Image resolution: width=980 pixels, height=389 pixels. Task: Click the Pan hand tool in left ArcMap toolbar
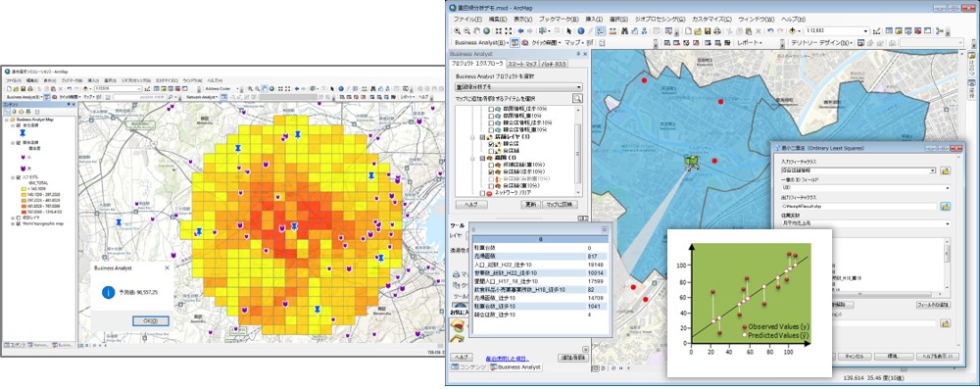[x=265, y=89]
